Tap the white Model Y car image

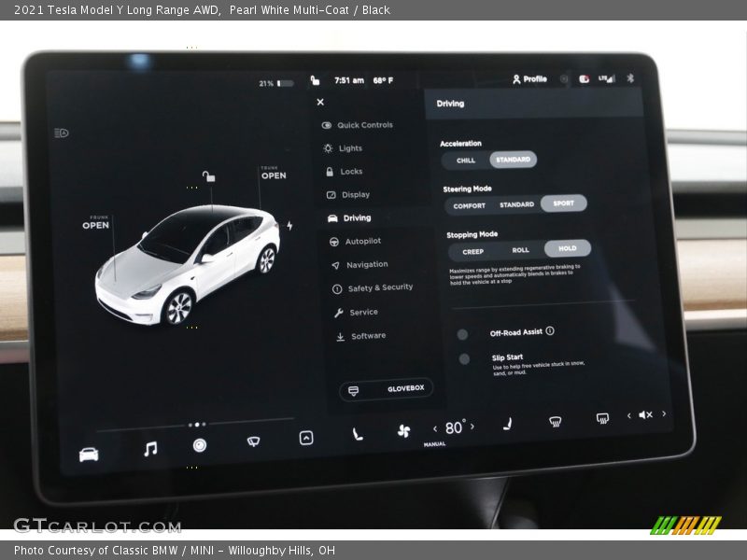tap(188, 265)
